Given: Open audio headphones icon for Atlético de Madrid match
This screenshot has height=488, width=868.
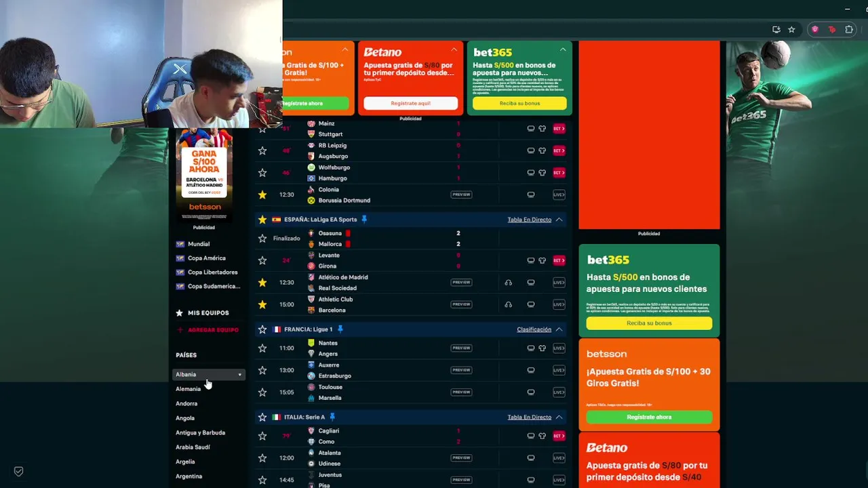Looking at the screenshot, I should click(509, 283).
